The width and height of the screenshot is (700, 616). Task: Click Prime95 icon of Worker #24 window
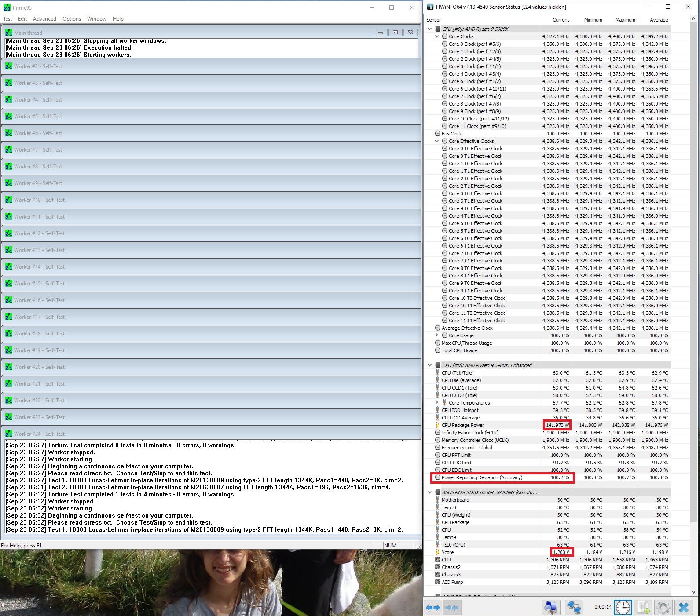[9, 434]
